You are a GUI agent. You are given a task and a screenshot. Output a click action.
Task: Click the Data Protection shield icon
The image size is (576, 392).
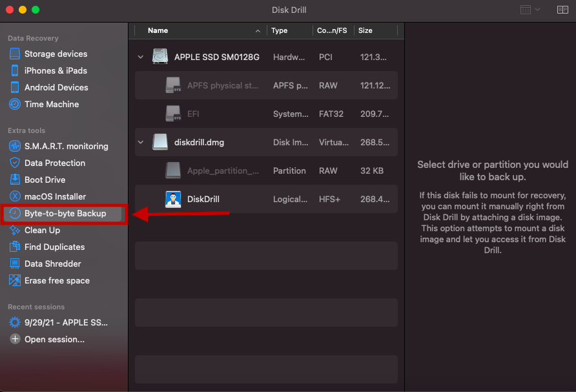click(15, 163)
